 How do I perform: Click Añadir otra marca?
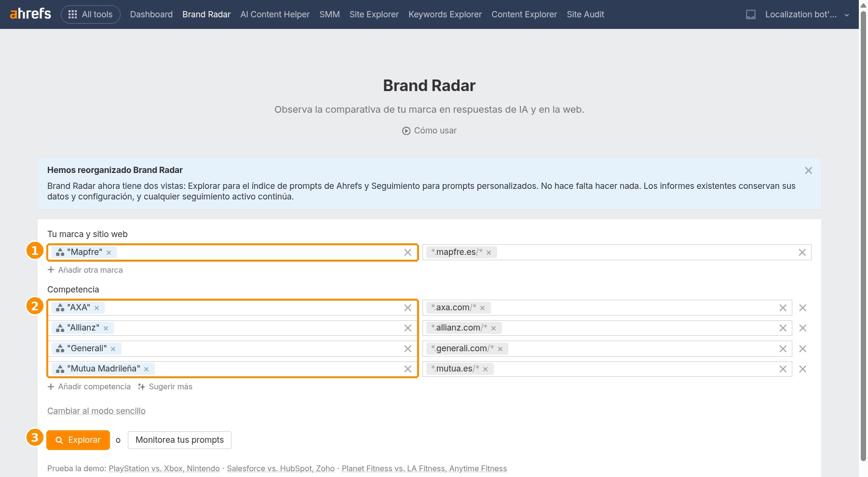click(x=85, y=270)
